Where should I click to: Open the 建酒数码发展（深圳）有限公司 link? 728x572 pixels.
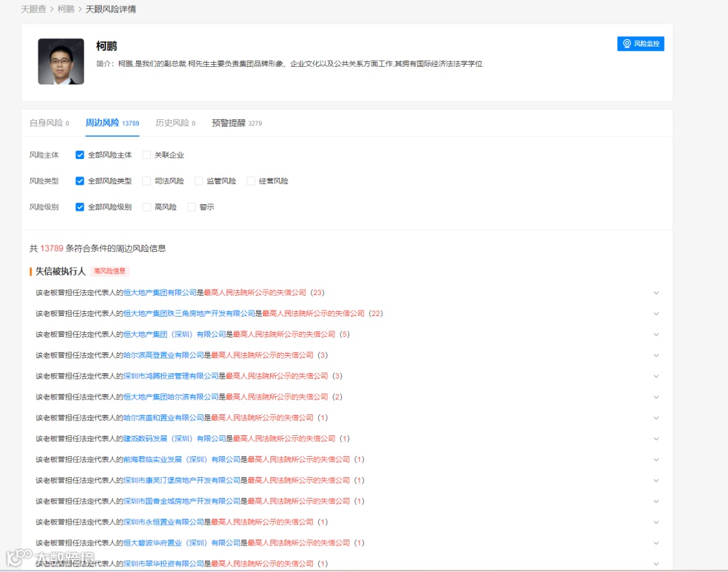pyautogui.click(x=175, y=439)
